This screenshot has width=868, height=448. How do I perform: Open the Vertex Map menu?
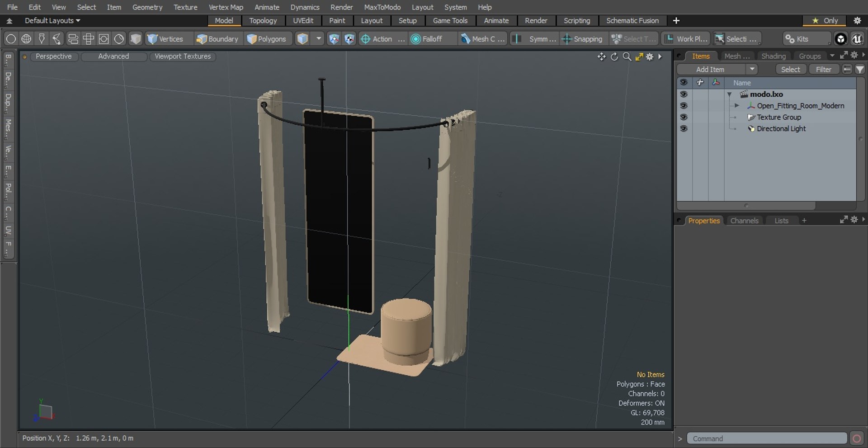click(x=226, y=7)
